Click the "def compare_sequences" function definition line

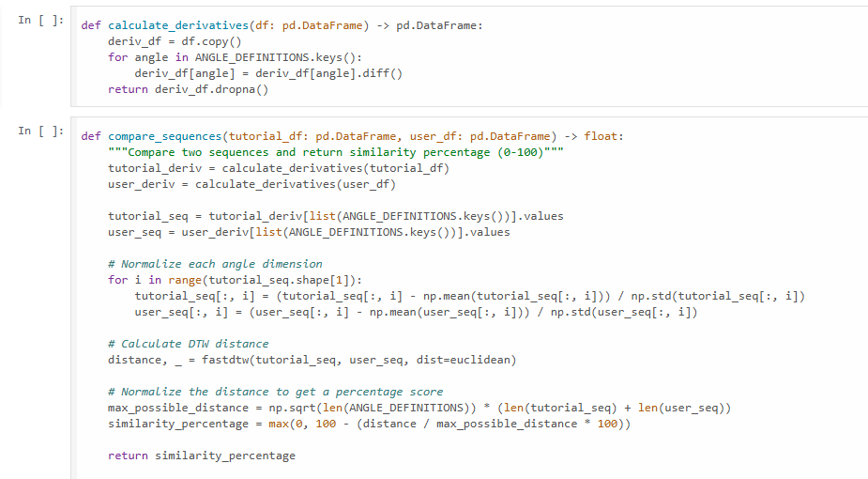[x=352, y=136]
